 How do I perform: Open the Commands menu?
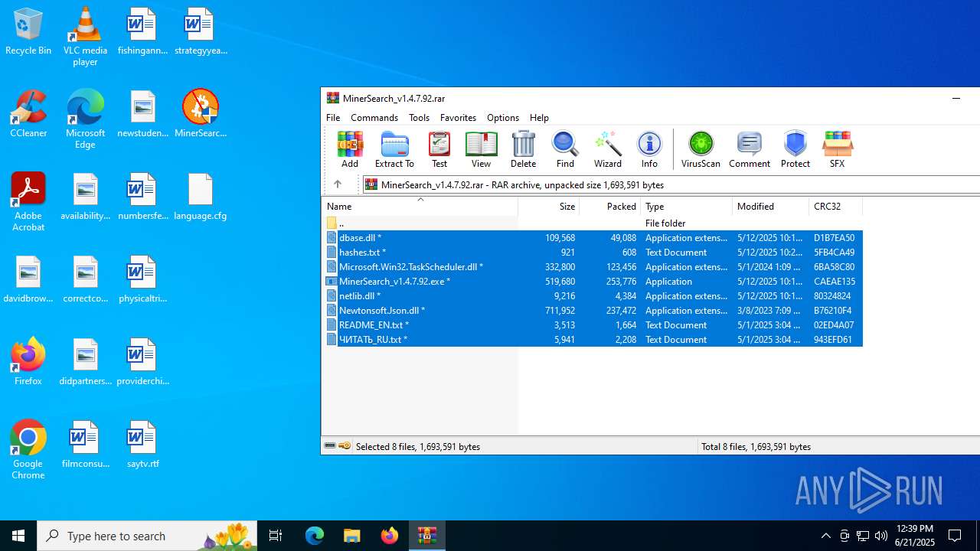(x=374, y=118)
